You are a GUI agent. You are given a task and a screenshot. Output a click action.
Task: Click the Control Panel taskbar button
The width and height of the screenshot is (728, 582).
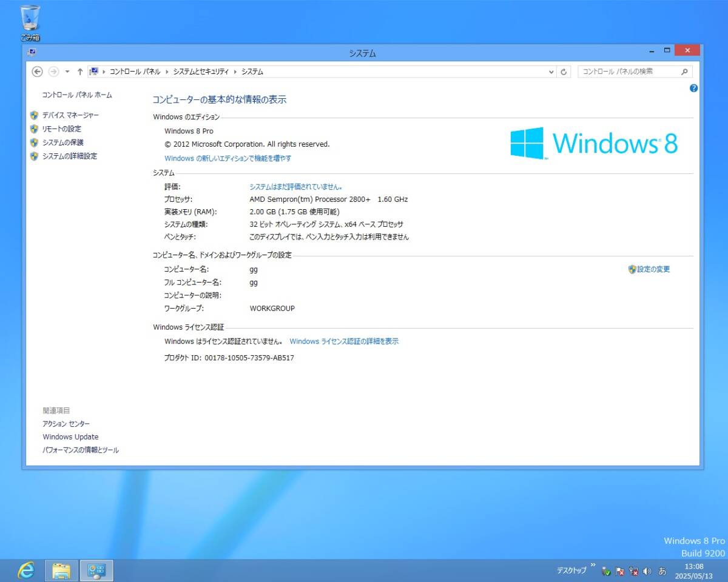[96, 570]
